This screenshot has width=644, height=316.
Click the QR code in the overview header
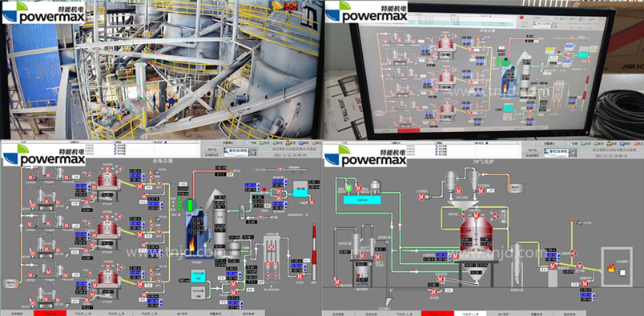coord(253,152)
